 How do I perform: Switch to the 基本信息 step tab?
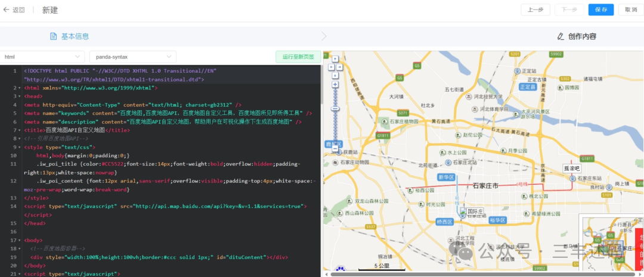(x=69, y=36)
